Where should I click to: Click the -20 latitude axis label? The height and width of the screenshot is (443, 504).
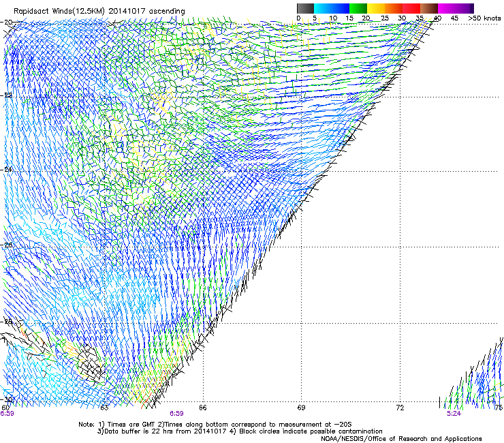(6, 22)
